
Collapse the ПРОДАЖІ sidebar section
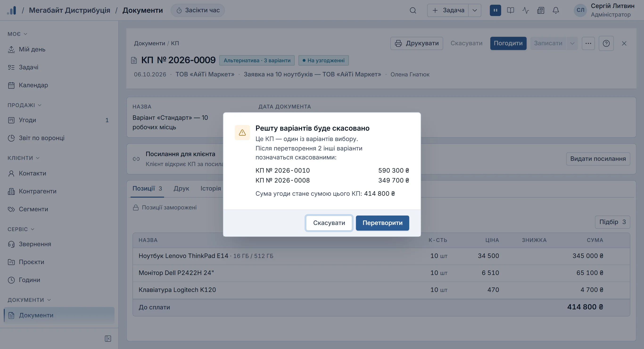pos(24,105)
